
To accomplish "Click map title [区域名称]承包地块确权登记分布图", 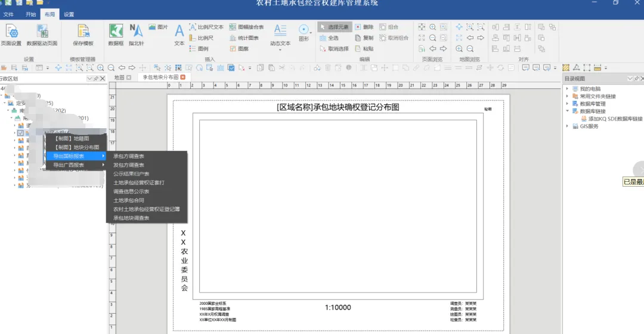I will click(x=338, y=107).
